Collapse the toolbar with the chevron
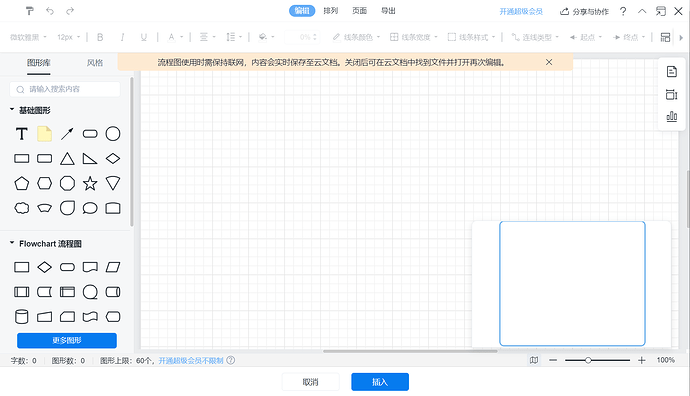Screen dimensions: 690x396 (642, 11)
